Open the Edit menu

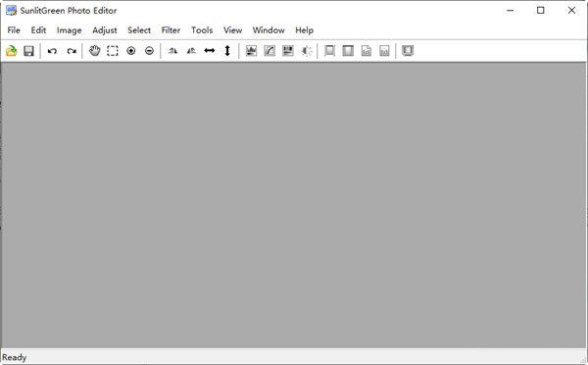click(x=38, y=30)
